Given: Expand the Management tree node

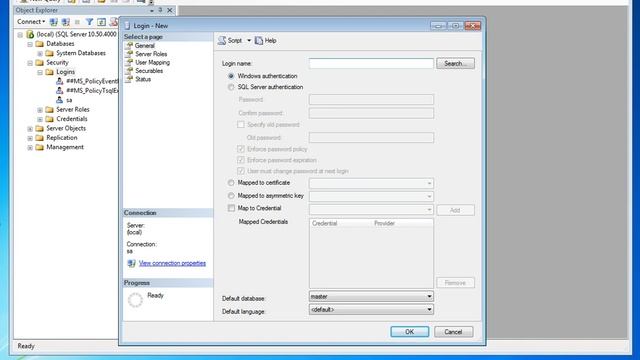Looking at the screenshot, I should [30, 147].
